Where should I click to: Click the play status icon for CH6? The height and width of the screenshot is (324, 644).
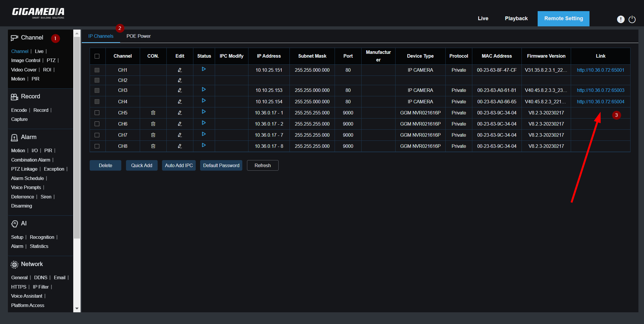tap(204, 123)
